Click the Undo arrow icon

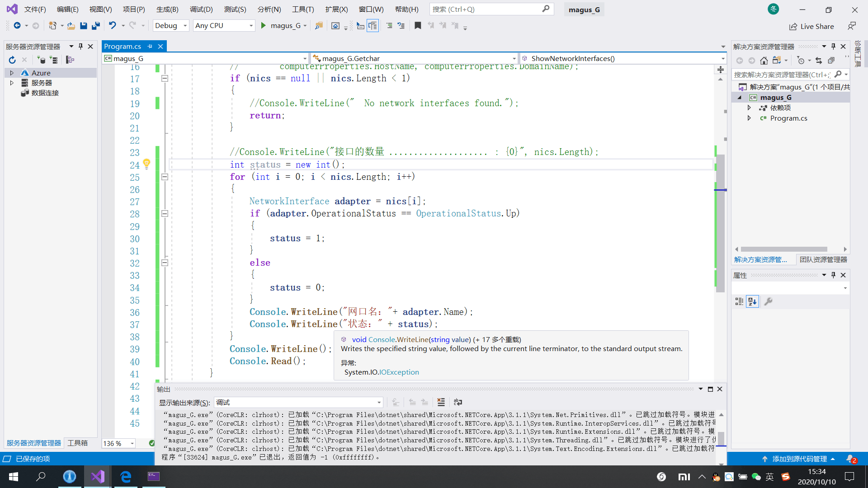(113, 26)
